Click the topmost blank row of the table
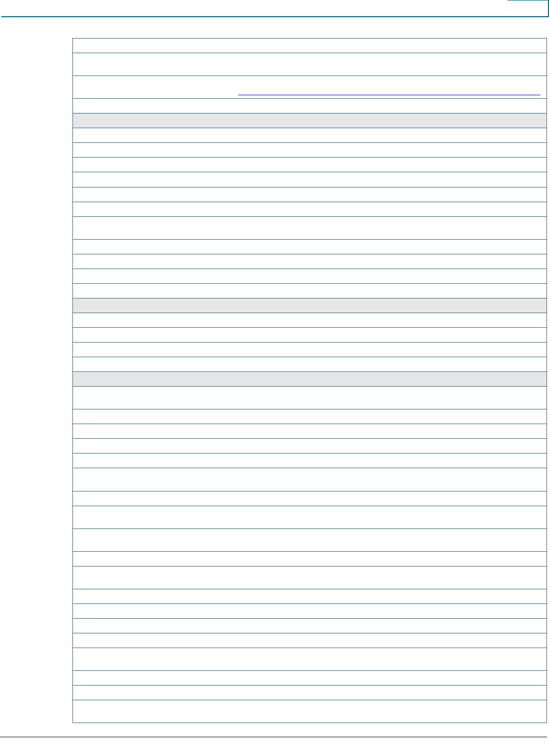 click(x=309, y=46)
